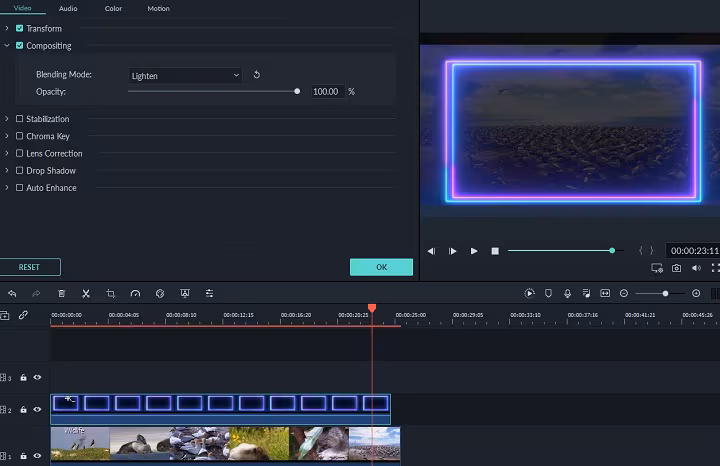Confirm changes with the OK button
720x466 pixels.
click(x=382, y=267)
